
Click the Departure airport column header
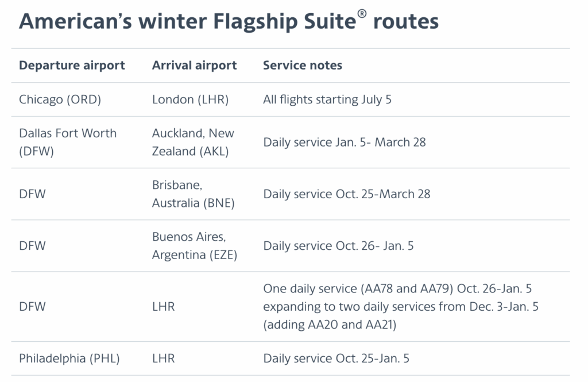tap(72, 65)
